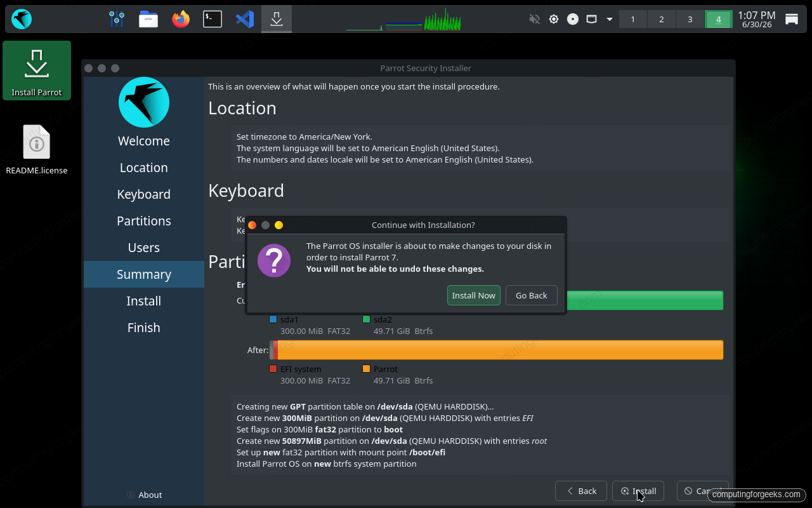
Task: Switch to workspace 4
Action: (x=719, y=20)
